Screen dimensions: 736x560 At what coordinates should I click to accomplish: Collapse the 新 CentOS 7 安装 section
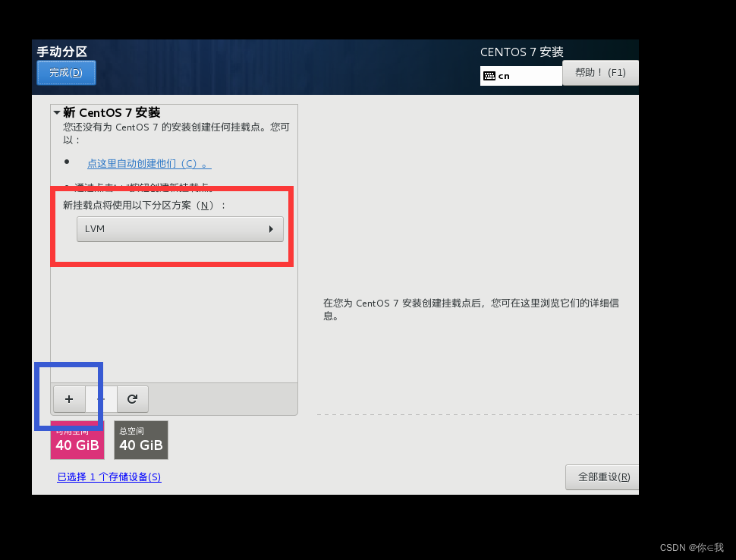tap(57, 112)
